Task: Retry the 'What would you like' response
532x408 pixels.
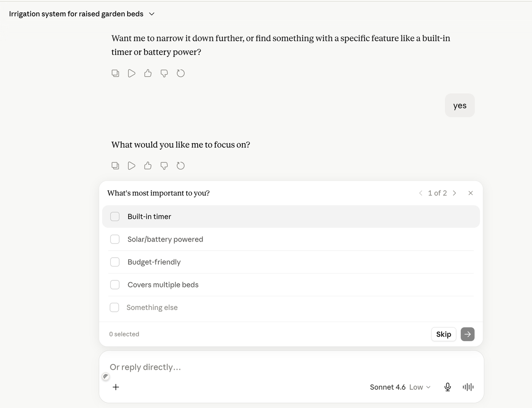Action: pyautogui.click(x=180, y=166)
